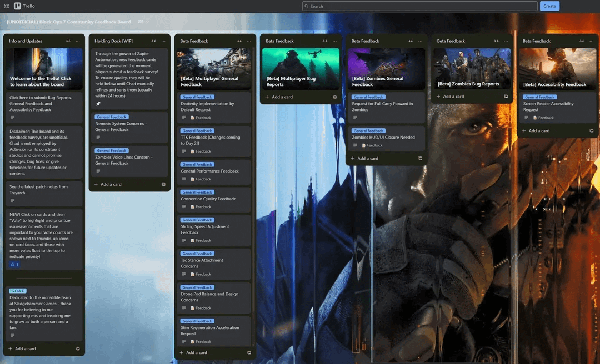
Task: Create card from template in Holding Dock list
Action: [163, 184]
